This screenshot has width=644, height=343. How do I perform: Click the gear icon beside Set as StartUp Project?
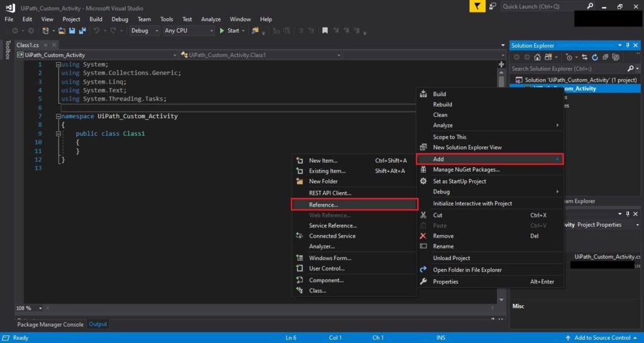423,181
